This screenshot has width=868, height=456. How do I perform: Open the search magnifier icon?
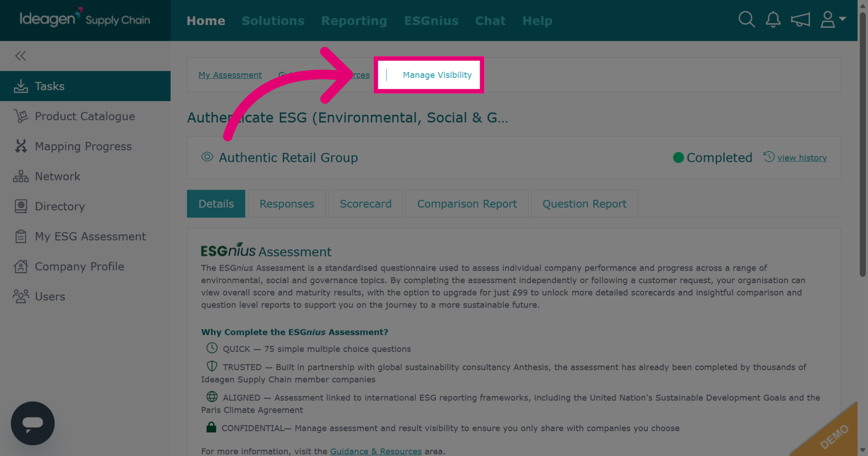746,19
